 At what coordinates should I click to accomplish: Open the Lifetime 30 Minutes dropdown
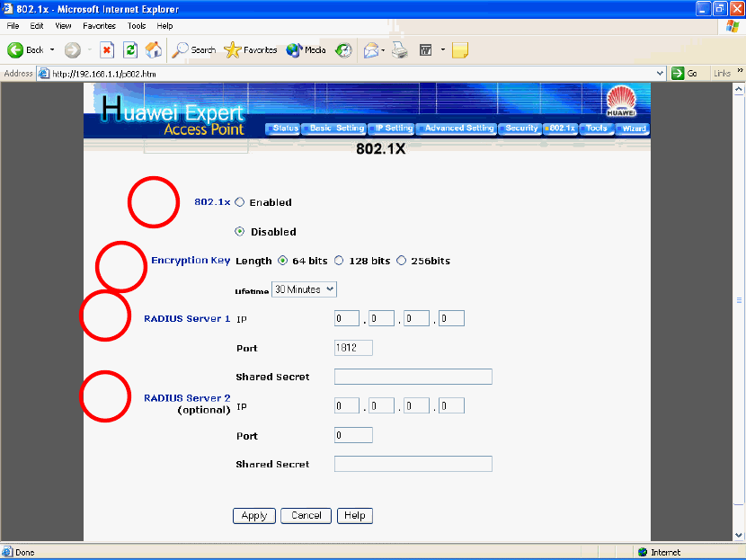pyautogui.click(x=304, y=289)
